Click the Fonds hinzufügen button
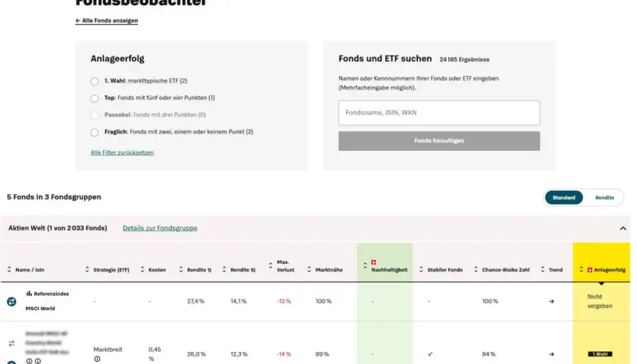The width and height of the screenshot is (637, 364). coord(439,140)
